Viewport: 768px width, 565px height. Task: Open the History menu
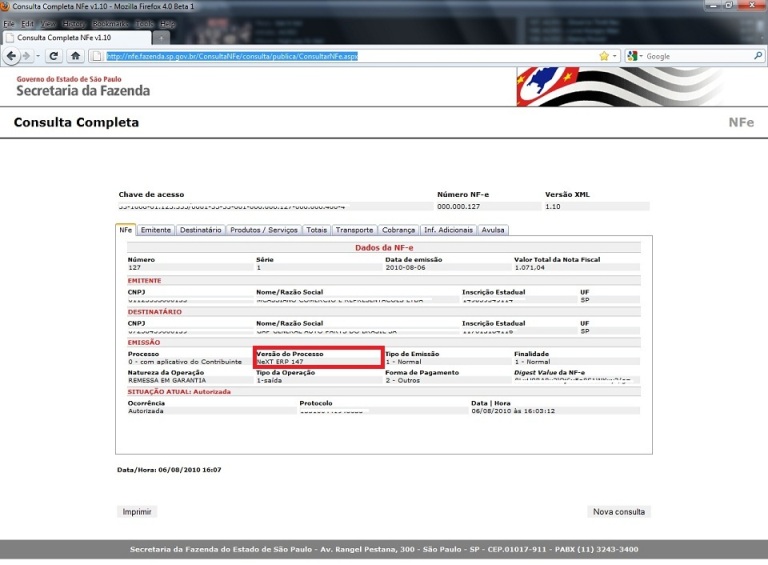tap(74, 24)
